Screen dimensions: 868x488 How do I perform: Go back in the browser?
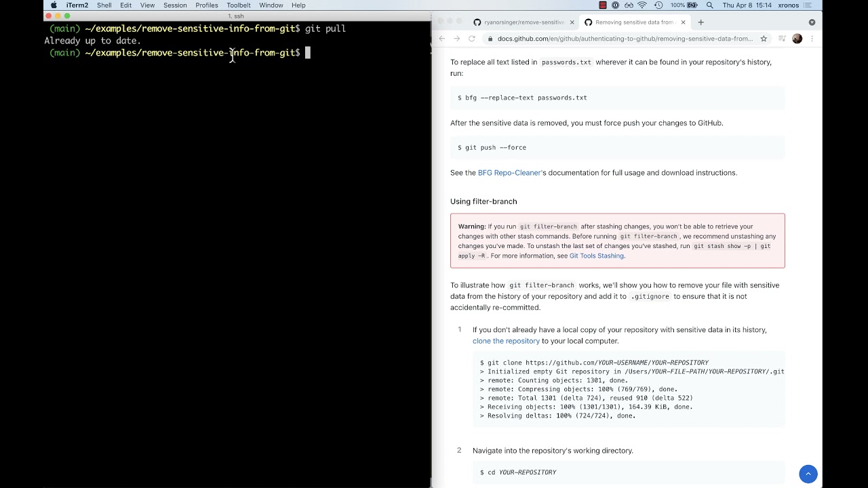pos(441,39)
